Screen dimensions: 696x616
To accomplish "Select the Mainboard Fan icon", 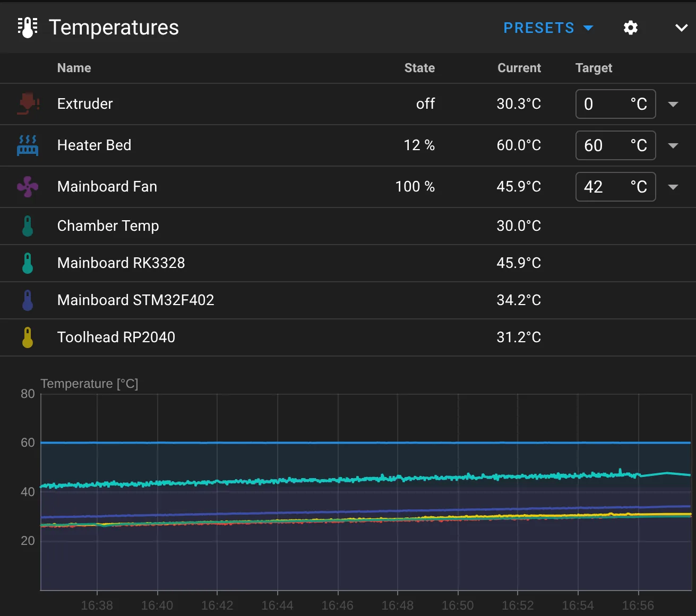I will [x=28, y=186].
